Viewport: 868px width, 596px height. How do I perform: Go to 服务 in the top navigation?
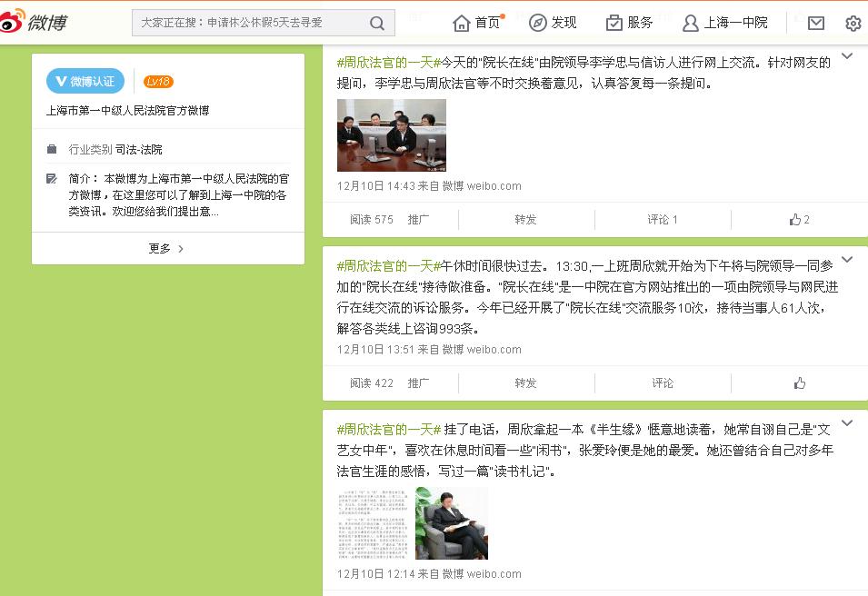(x=640, y=23)
